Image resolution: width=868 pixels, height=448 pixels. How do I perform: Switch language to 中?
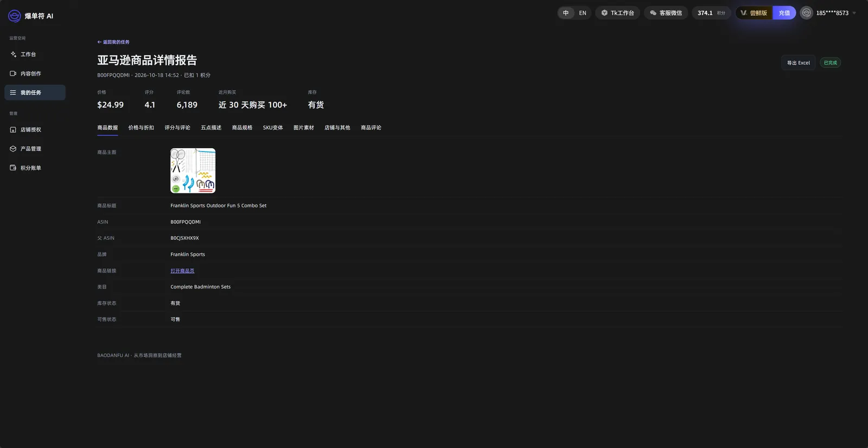tap(566, 13)
